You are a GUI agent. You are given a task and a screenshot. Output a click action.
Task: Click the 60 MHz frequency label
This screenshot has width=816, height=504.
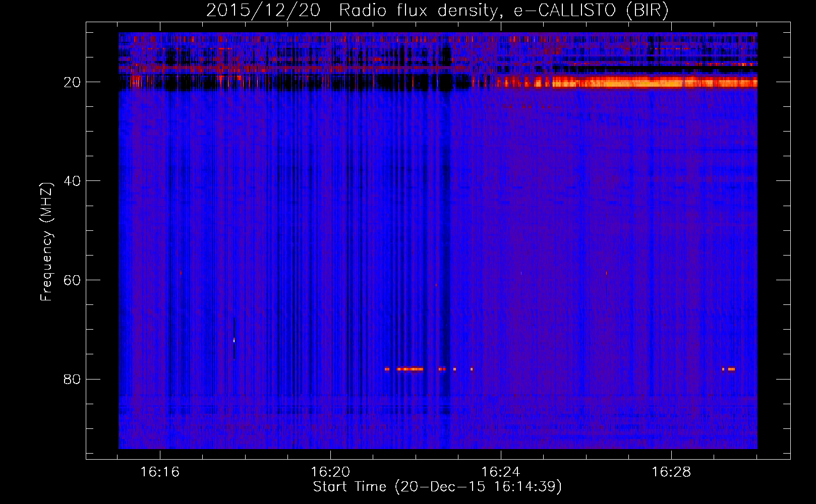(72, 280)
